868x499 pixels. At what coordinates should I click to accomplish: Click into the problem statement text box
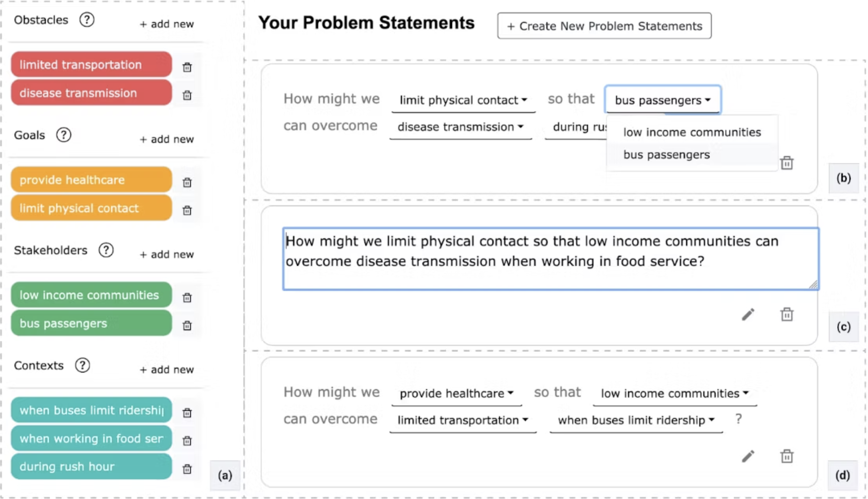(550, 258)
